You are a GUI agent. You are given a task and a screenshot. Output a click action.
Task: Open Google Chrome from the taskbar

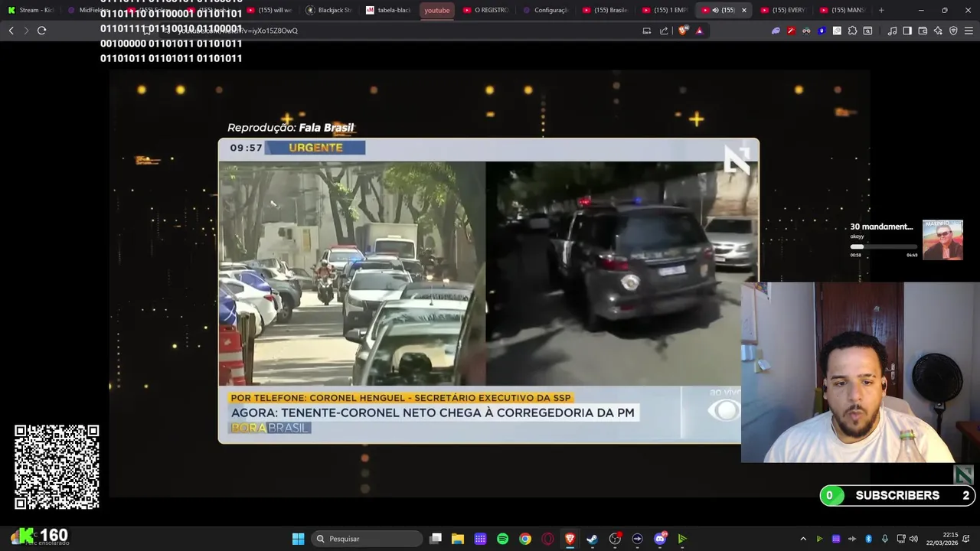[524, 539]
